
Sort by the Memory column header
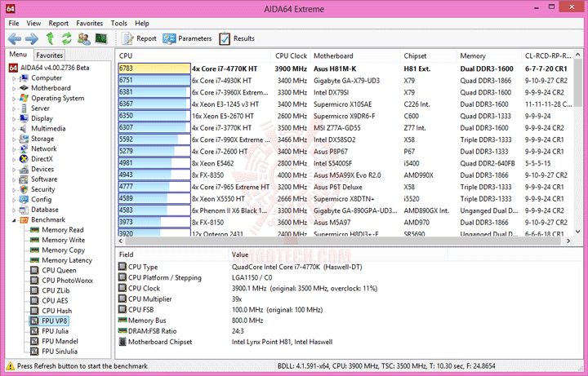(x=488, y=55)
